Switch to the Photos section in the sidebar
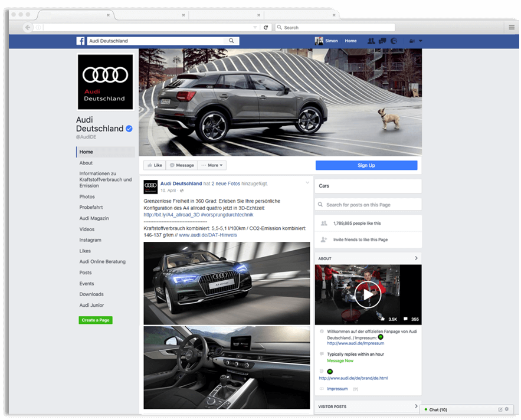 tap(87, 196)
